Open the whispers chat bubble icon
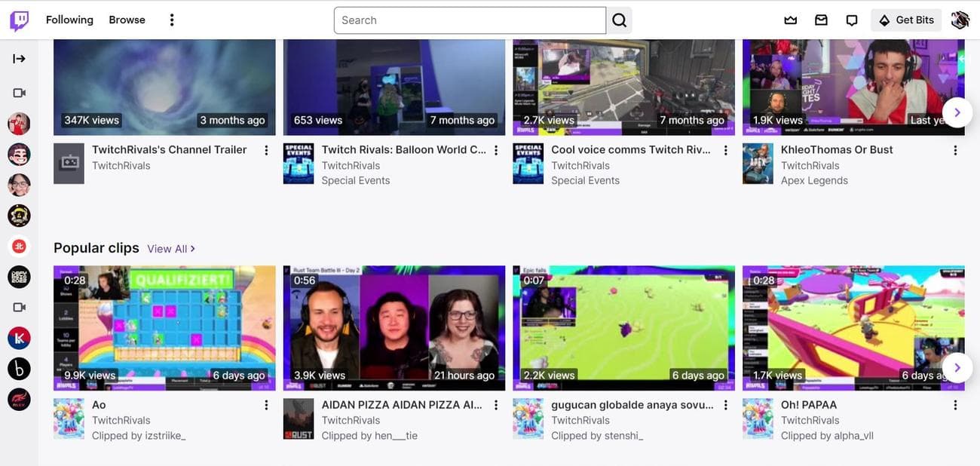 pos(852,20)
